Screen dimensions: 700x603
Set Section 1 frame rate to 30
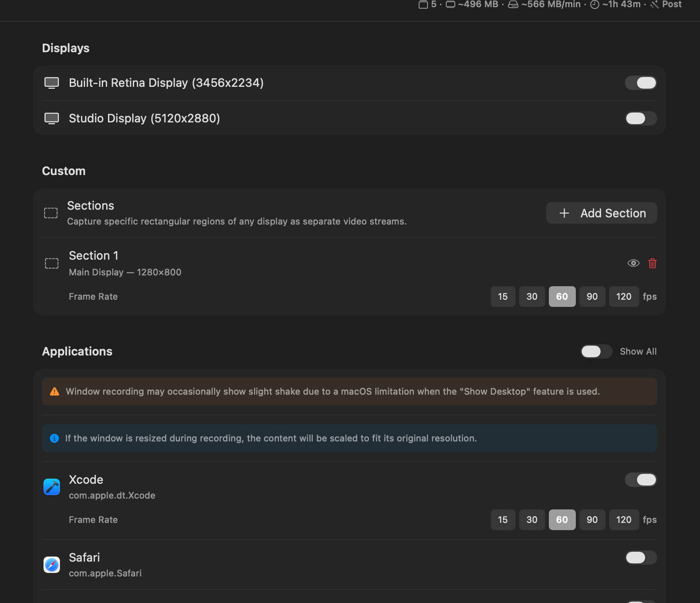pyautogui.click(x=532, y=297)
